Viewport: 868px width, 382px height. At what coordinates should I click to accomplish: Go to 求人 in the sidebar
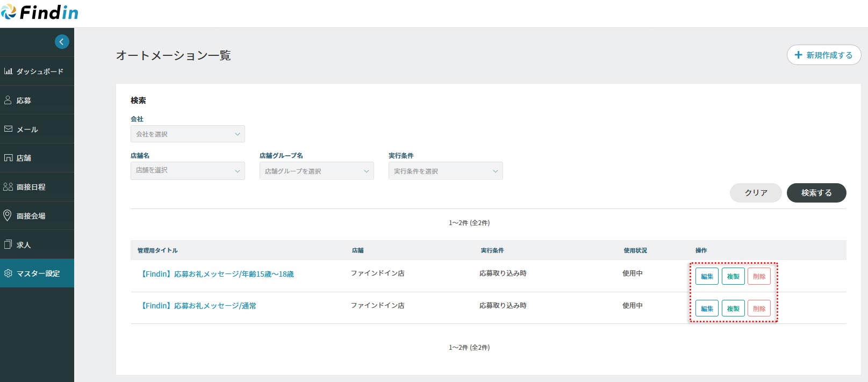coord(24,244)
